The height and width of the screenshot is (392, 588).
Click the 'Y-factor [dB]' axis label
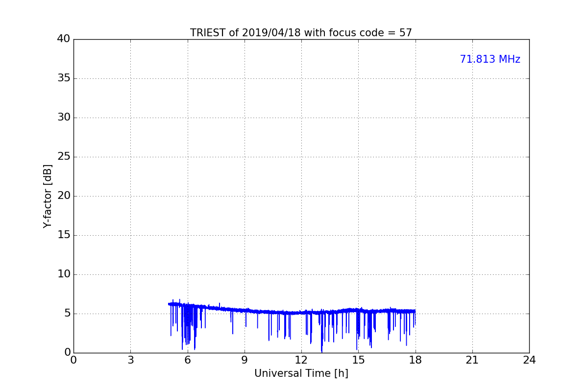click(x=48, y=196)
